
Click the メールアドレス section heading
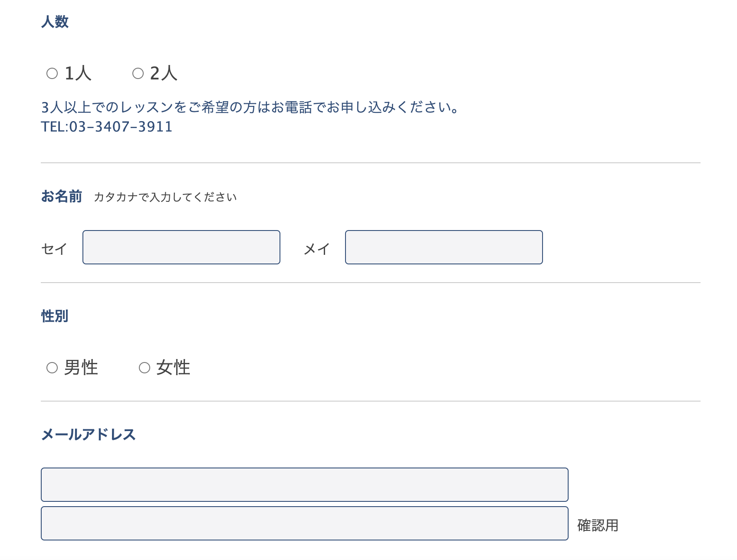tap(89, 434)
